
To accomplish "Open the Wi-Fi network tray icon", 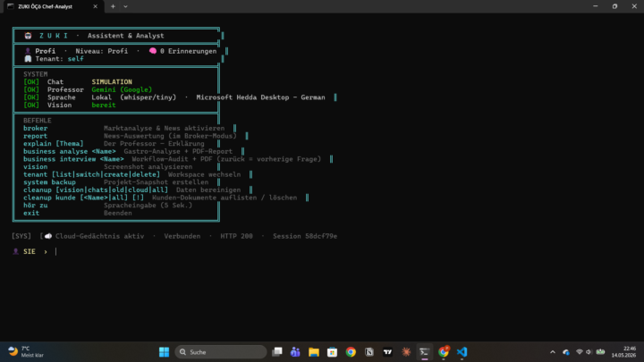I will click(580, 352).
